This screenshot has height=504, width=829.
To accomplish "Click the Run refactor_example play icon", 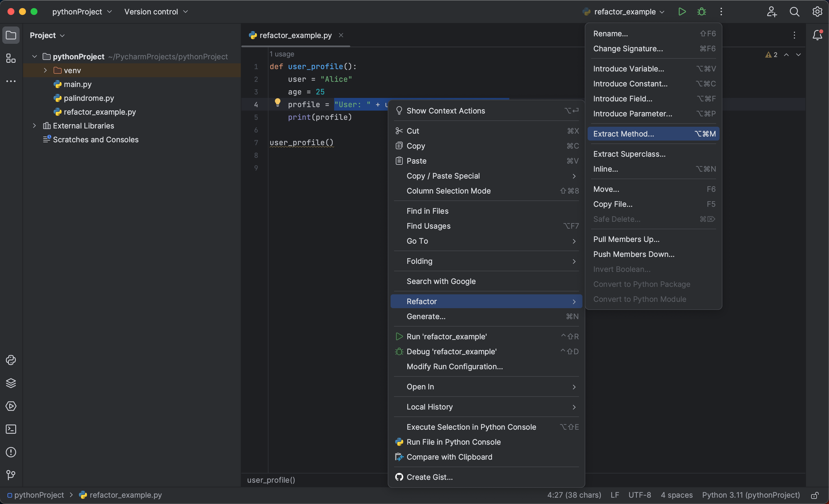I will 682,12.
